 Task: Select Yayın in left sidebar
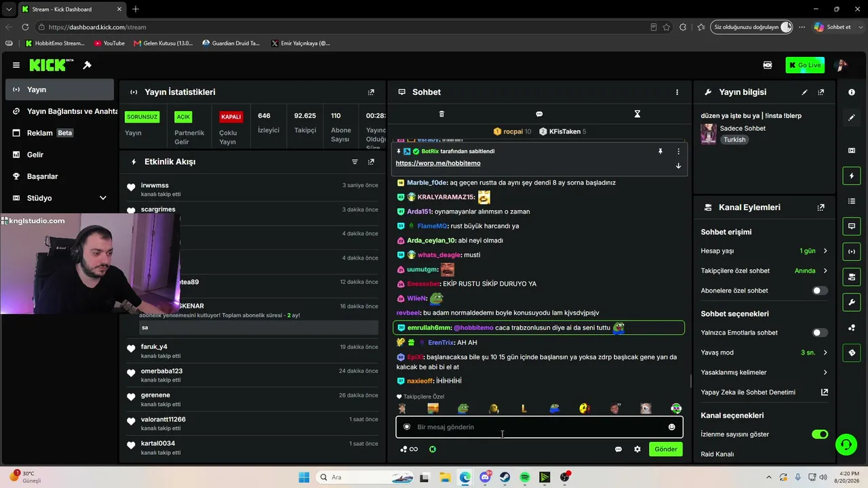click(x=60, y=89)
